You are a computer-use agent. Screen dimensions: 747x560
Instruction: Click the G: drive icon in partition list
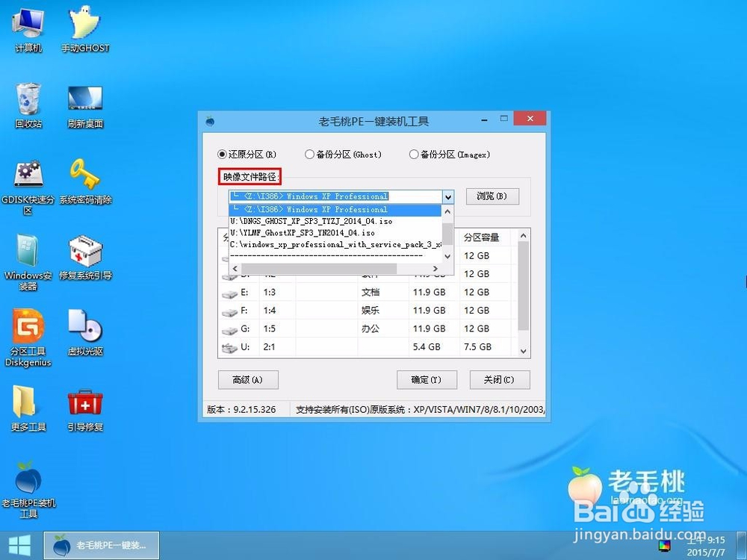[x=229, y=329]
